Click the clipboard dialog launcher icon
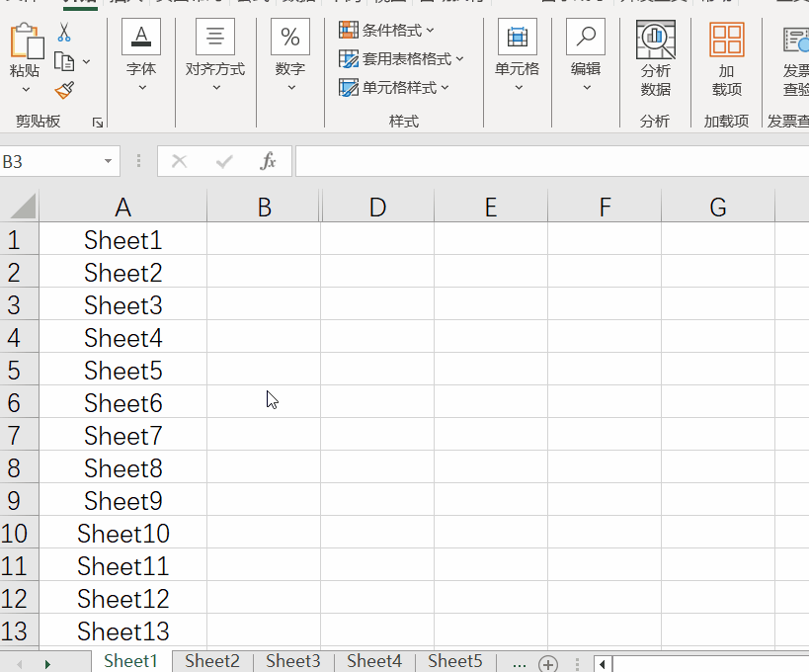This screenshot has width=809, height=672. pyautogui.click(x=98, y=123)
